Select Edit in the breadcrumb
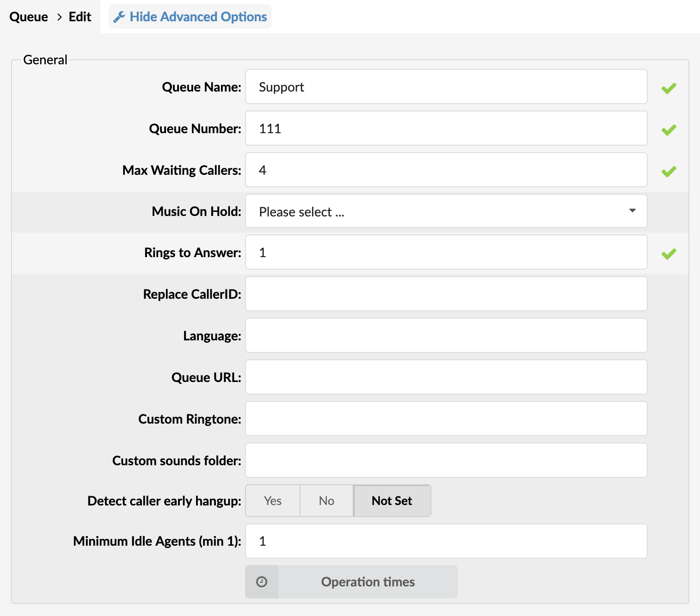700x616 pixels. (80, 17)
